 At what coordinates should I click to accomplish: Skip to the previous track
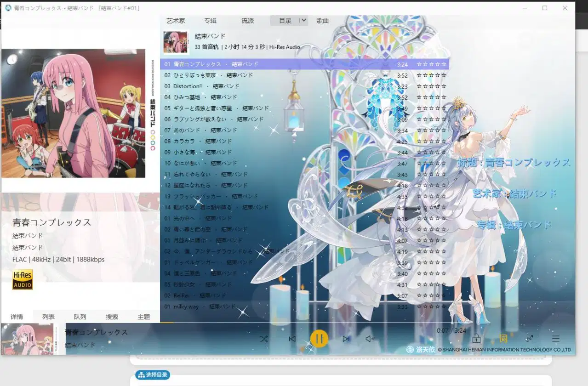point(292,339)
